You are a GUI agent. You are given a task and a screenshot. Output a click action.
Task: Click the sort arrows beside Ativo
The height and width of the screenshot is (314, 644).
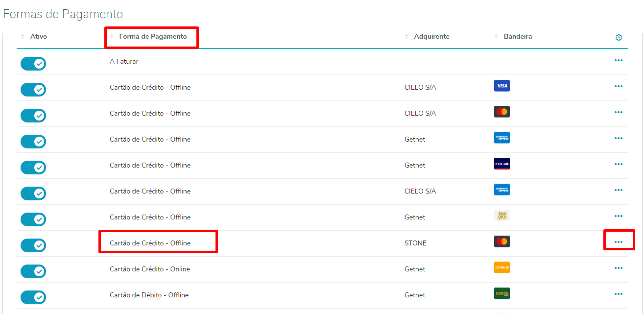tap(23, 37)
